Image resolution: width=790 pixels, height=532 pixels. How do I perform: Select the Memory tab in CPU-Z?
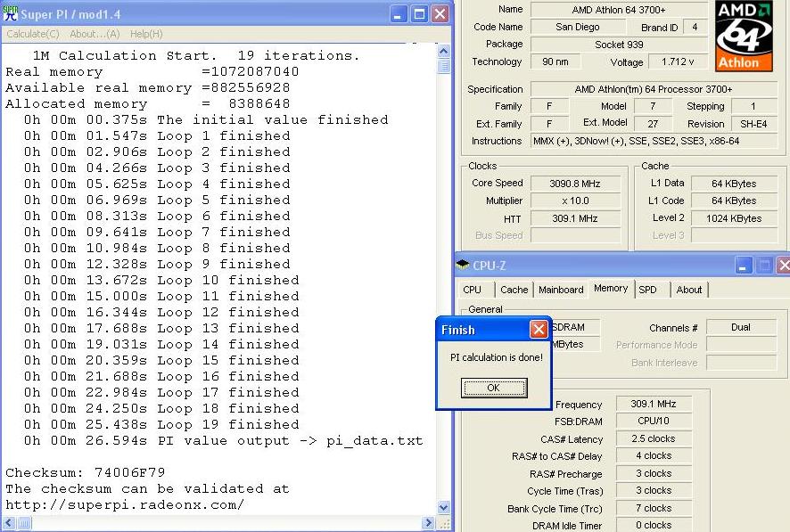611,289
